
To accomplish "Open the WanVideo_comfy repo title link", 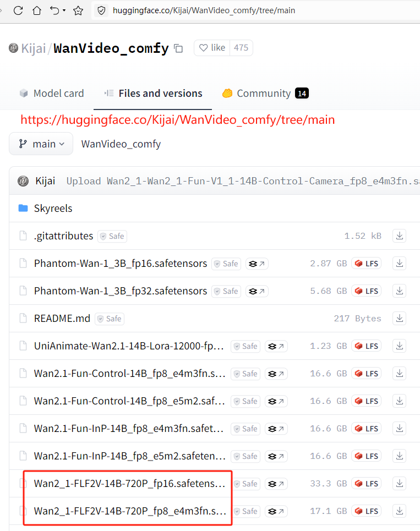I will [111, 48].
